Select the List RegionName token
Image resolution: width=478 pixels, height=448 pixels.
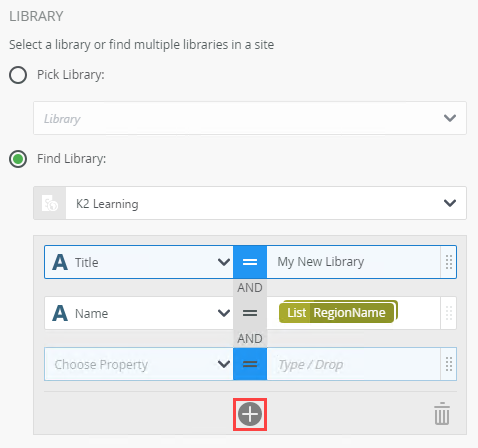tap(338, 312)
